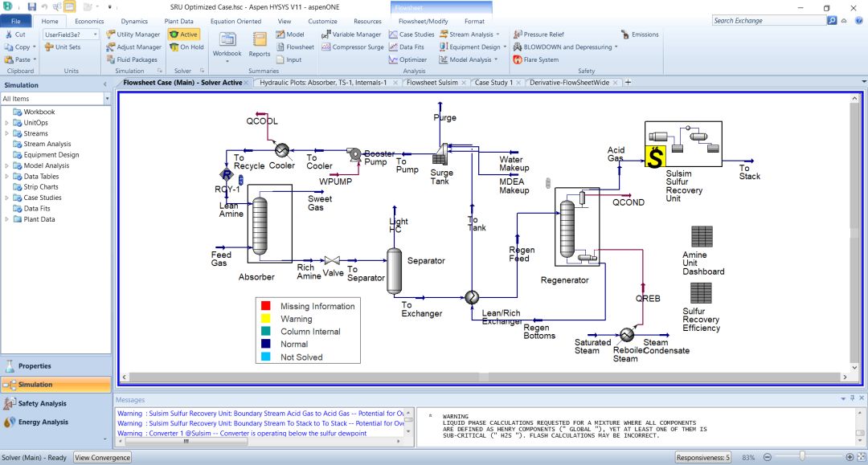868x465 pixels.
Task: Open the Reports summary
Action: click(259, 45)
